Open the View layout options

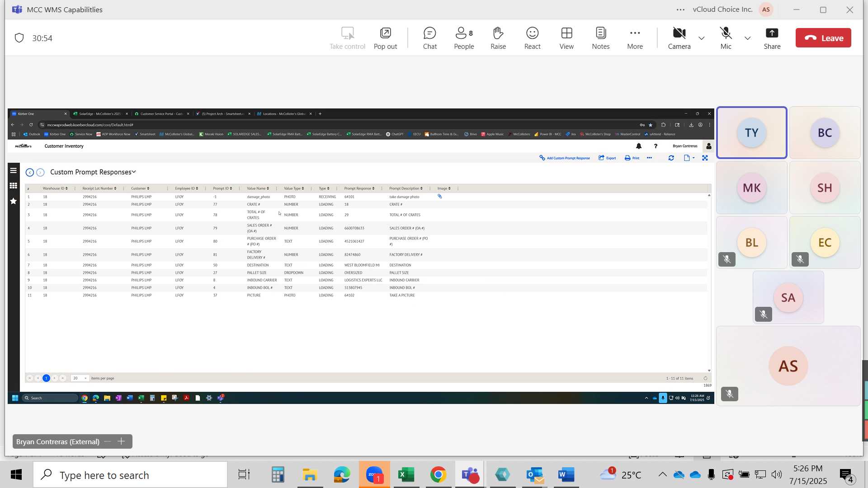point(566,38)
